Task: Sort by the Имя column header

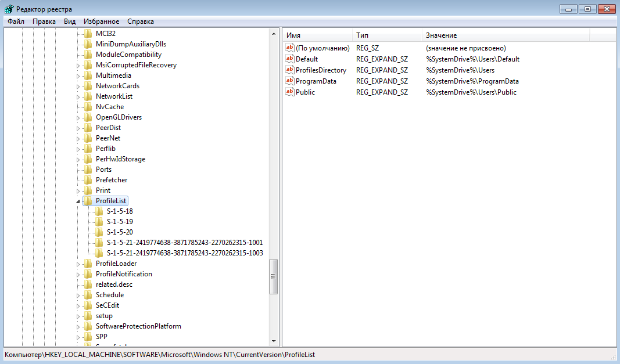Action: pyautogui.click(x=317, y=35)
